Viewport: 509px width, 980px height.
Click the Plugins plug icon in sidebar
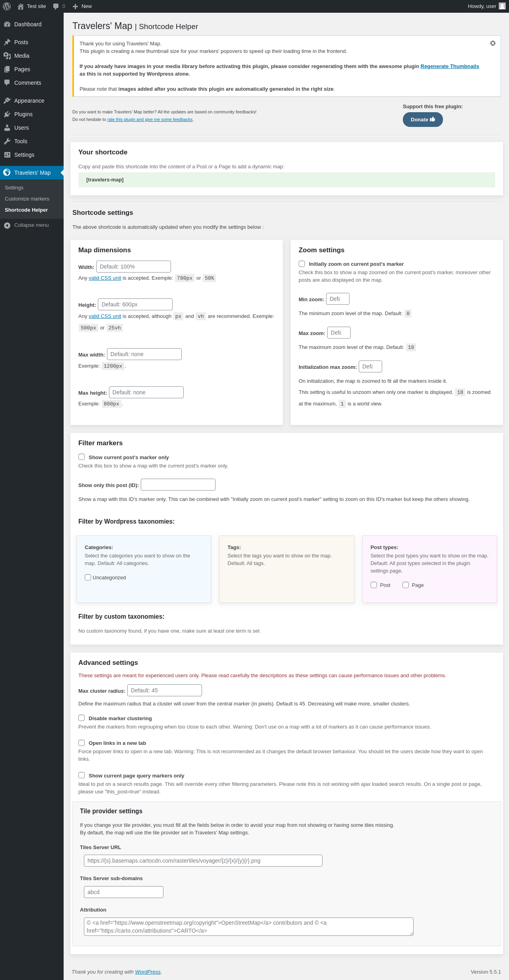(7, 114)
